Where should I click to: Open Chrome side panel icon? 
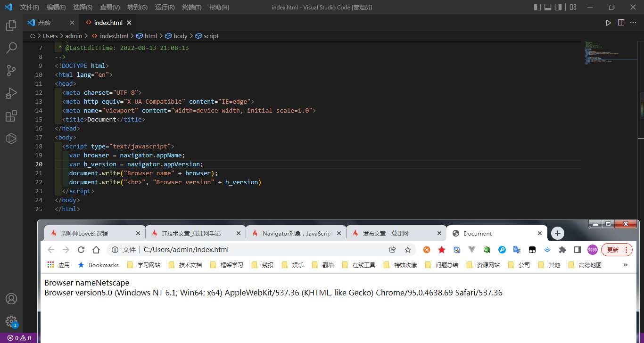tap(577, 250)
